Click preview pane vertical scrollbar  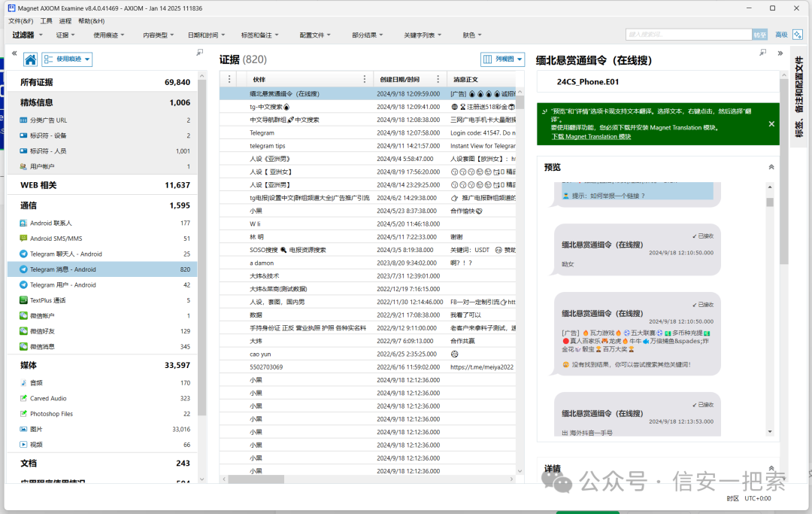click(770, 202)
